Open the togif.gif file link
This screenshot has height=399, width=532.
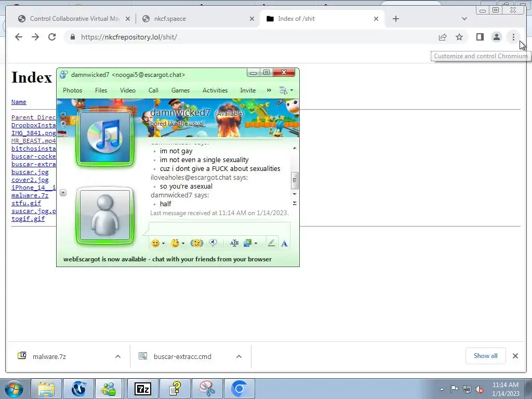[28, 219]
